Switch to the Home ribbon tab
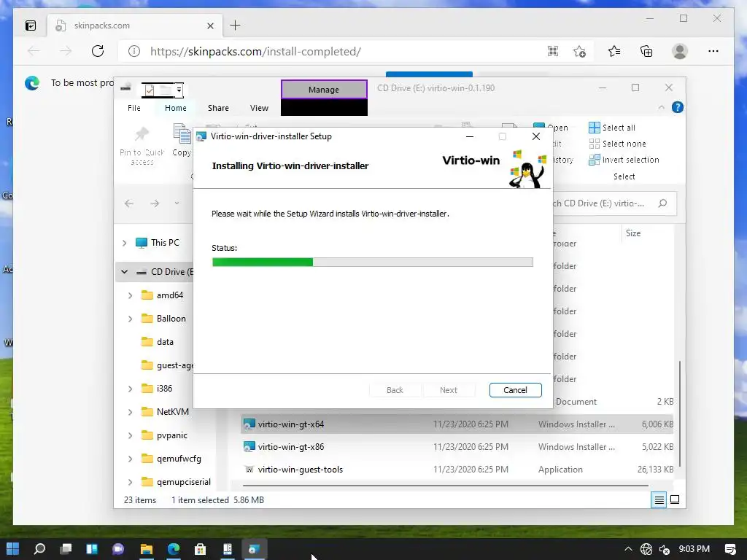Image resolution: width=747 pixels, height=560 pixels. 175,108
